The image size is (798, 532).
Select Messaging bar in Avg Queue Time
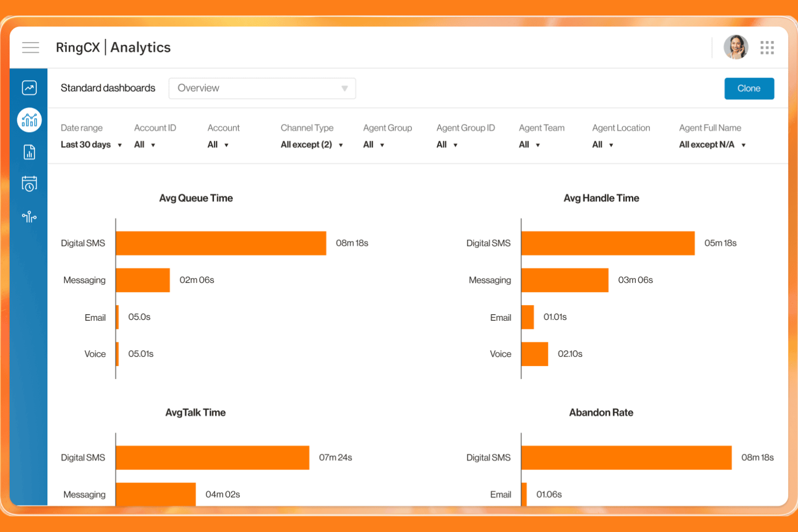pos(143,280)
